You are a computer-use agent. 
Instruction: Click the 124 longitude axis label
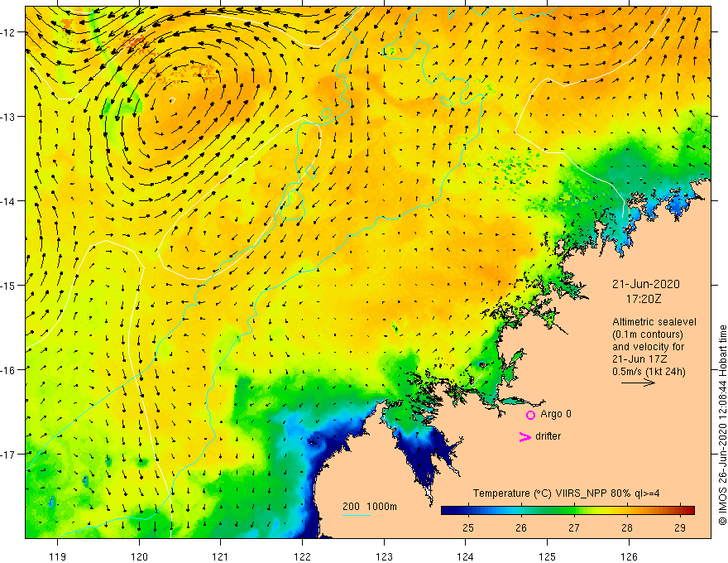click(466, 557)
